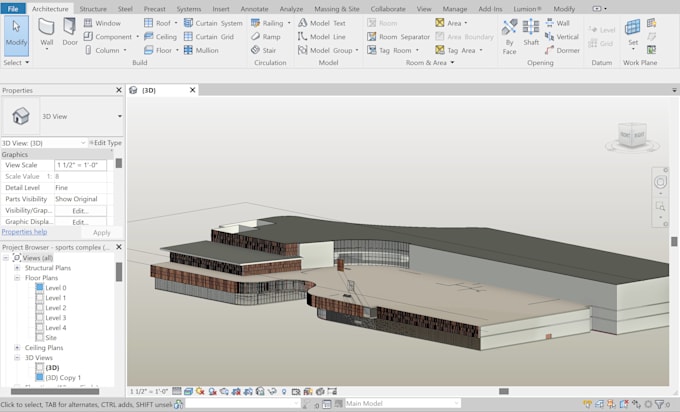Click Edit for Visibility/Graphics overrides

pos(80,210)
